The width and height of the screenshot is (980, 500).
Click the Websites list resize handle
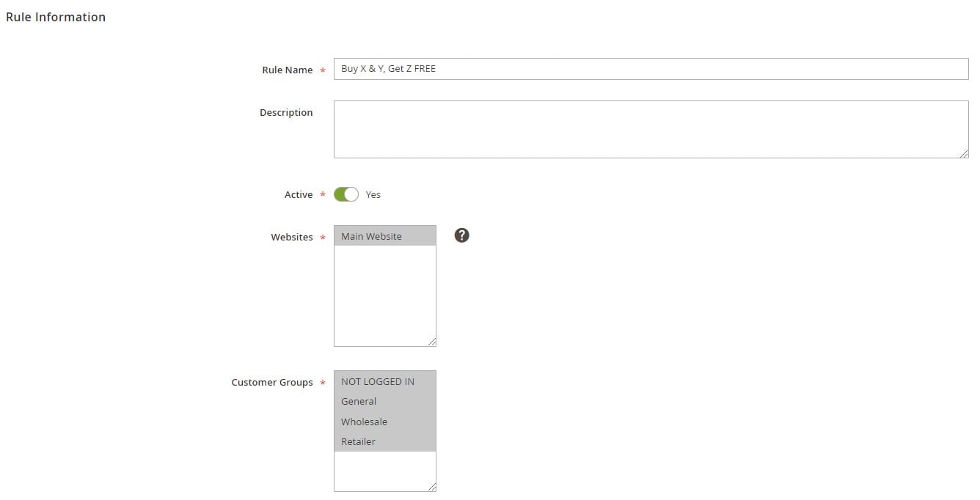coord(432,342)
